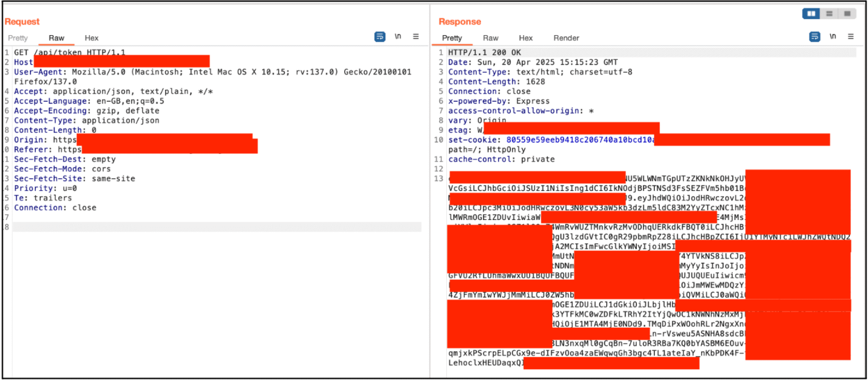Toggle show non-printable \n in Request panel
Viewport: 868px width, 381px height.
(x=398, y=37)
